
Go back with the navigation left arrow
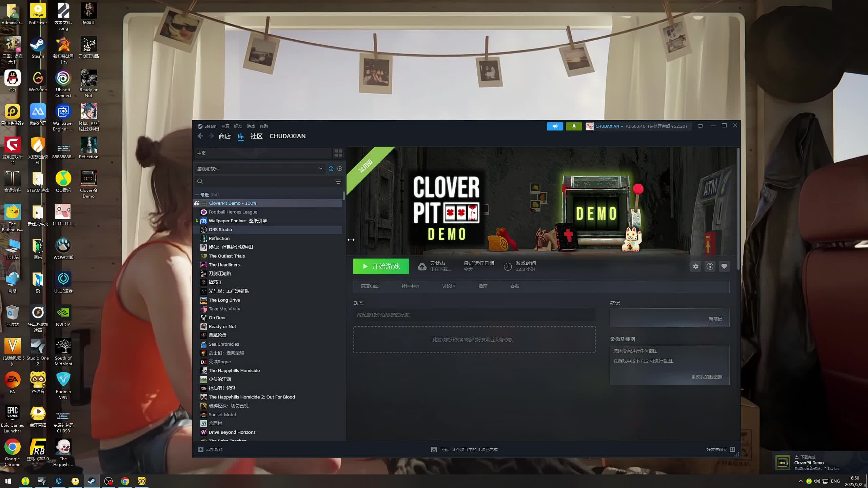pos(200,136)
